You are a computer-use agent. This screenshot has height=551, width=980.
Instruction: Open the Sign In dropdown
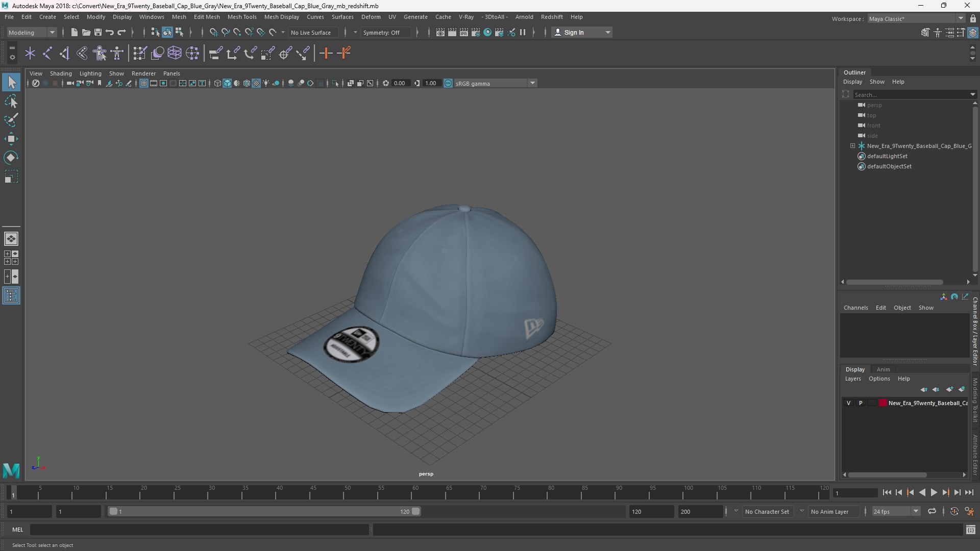(x=582, y=32)
